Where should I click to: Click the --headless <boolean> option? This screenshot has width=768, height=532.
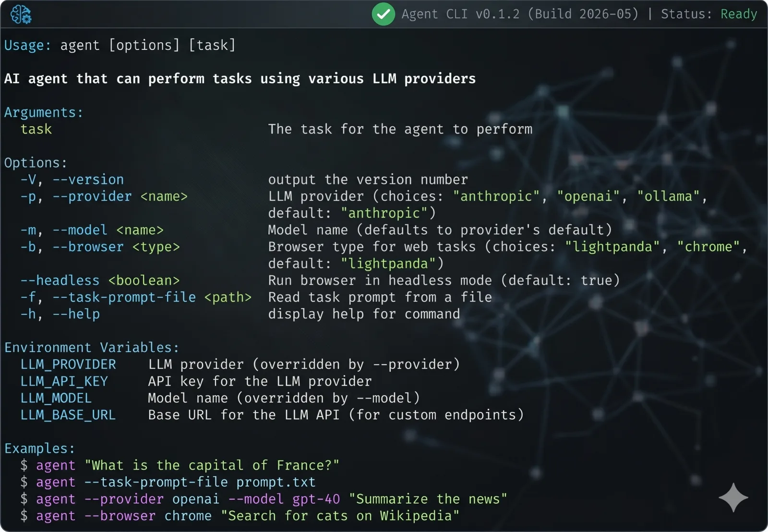click(100, 280)
